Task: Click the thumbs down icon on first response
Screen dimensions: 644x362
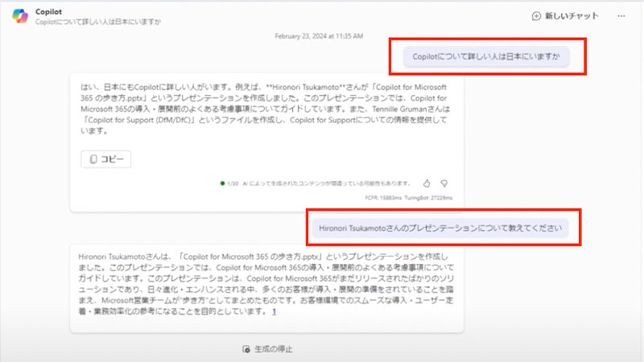Action: [x=444, y=183]
